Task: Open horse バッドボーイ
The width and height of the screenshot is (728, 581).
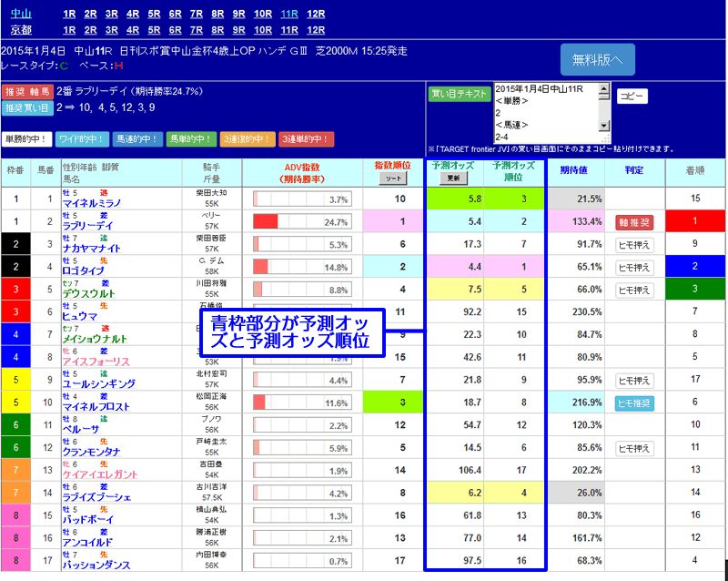Action: 87,520
